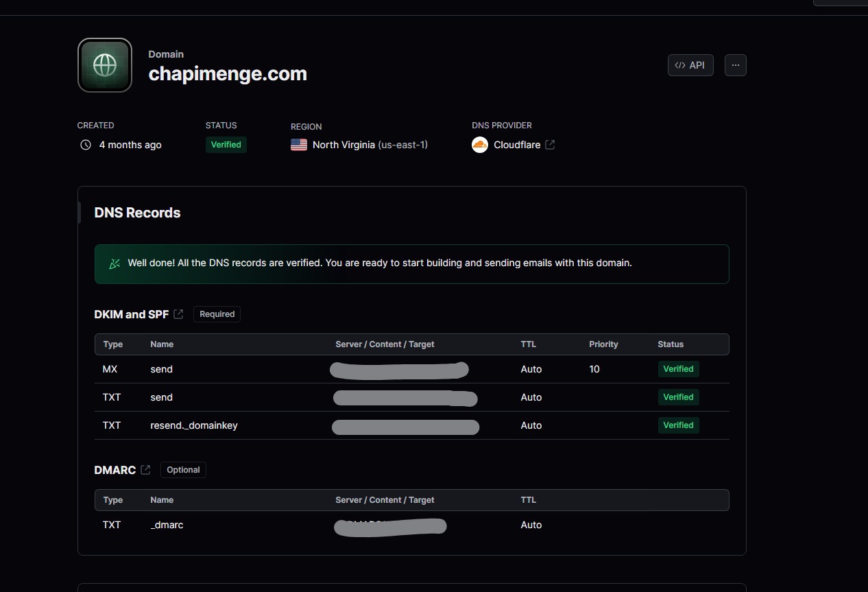Select the DMARC section heading
The width and height of the screenshot is (868, 592).
[x=114, y=469]
